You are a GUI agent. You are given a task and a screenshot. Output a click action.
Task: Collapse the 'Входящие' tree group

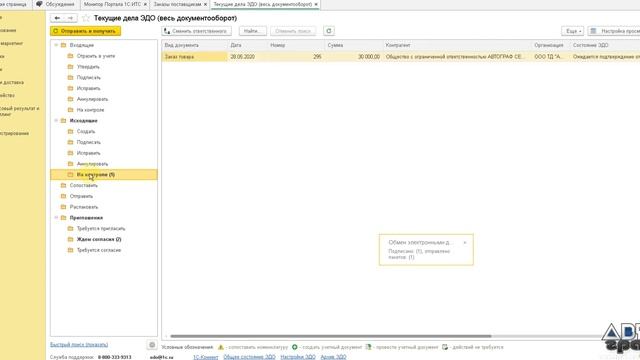click(x=56, y=45)
